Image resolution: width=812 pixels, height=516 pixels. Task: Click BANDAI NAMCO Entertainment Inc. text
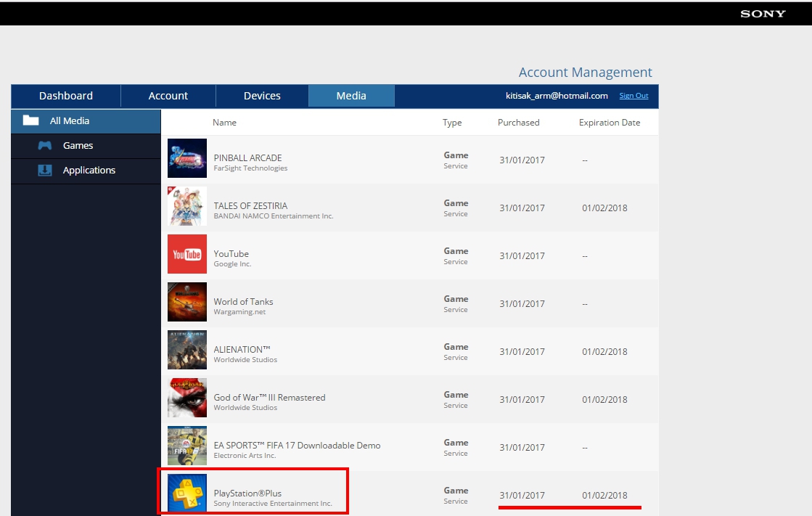click(274, 216)
